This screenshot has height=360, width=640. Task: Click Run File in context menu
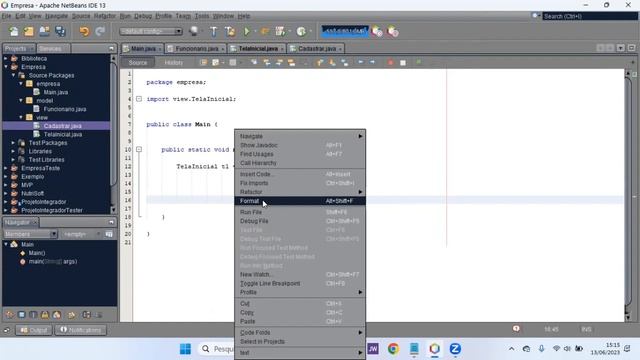click(x=300, y=212)
